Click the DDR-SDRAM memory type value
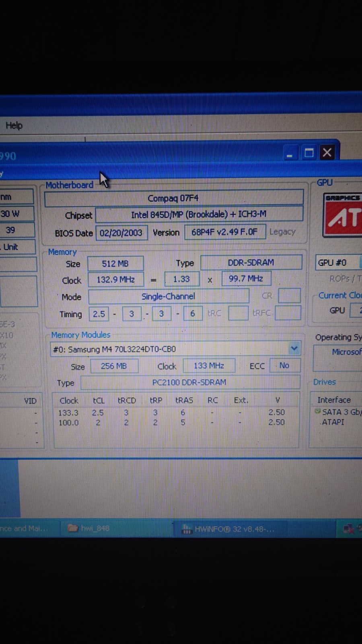Screen dimensions: 362x644 pos(251,262)
